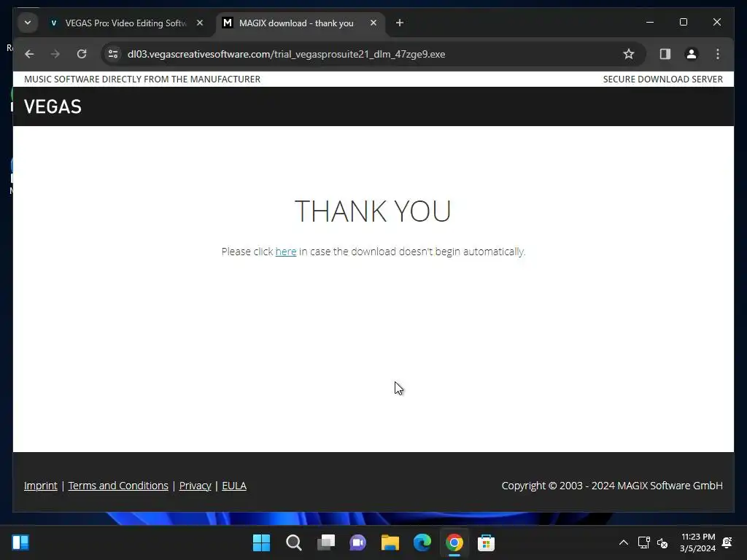This screenshot has height=560, width=747.
Task: Click 'SECURE DOWNLOAD SERVER' text
Action: [x=662, y=79]
